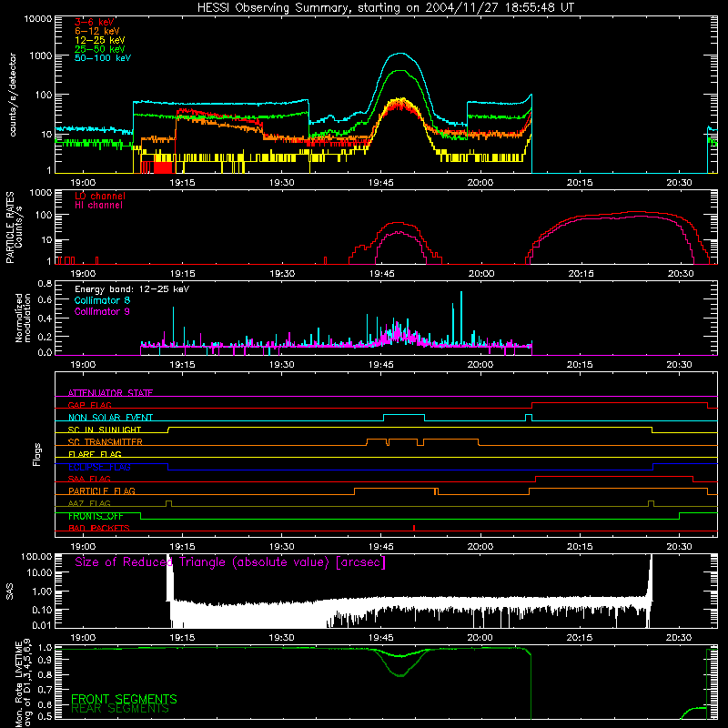The height and width of the screenshot is (728, 728).
Task: Select the red '3-6 keV' legend entry
Action: click(x=95, y=22)
